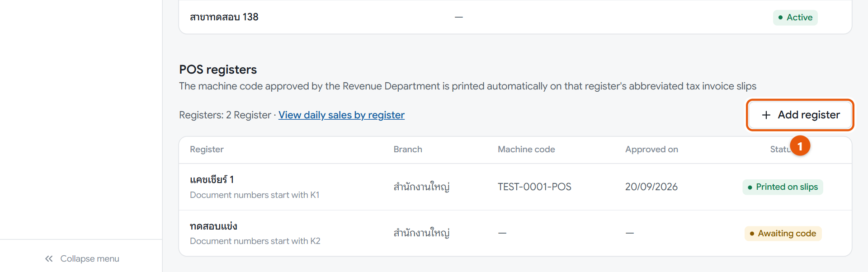Screen dimensions: 868x272
Task: Click 'Document numbers start with K2' text
Action: pyautogui.click(x=255, y=241)
